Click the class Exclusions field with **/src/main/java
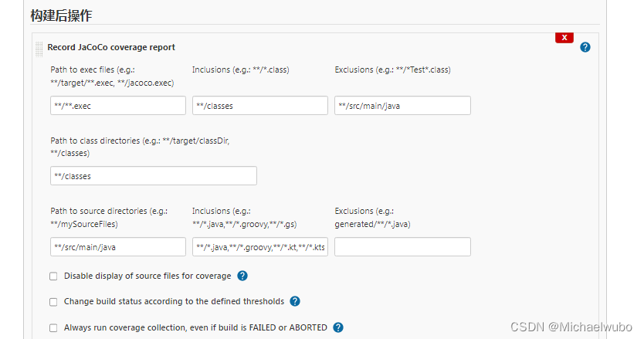 point(402,106)
